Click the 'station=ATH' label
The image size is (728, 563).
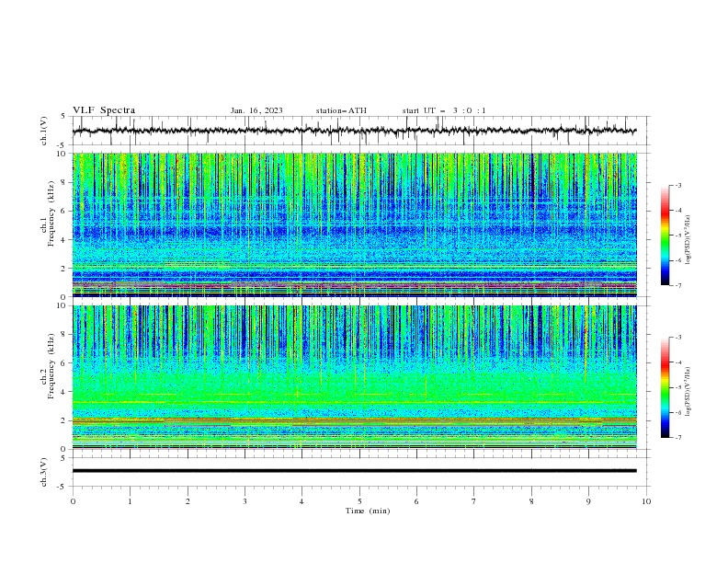tap(341, 110)
